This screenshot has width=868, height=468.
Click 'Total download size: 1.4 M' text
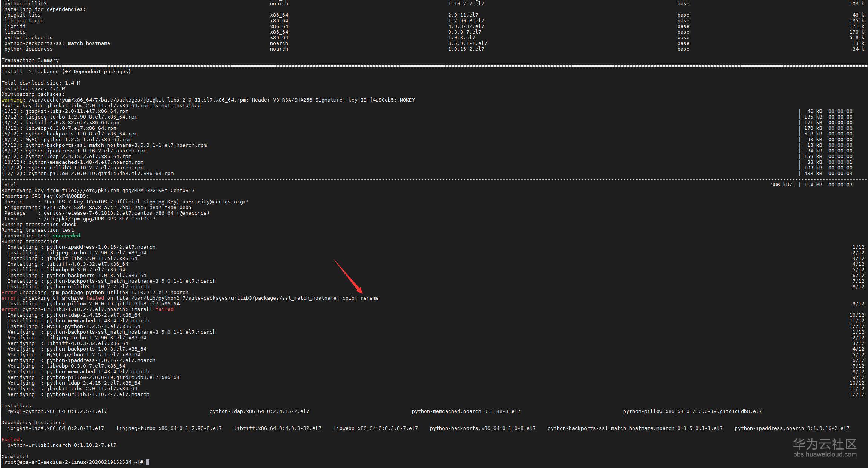(x=41, y=83)
